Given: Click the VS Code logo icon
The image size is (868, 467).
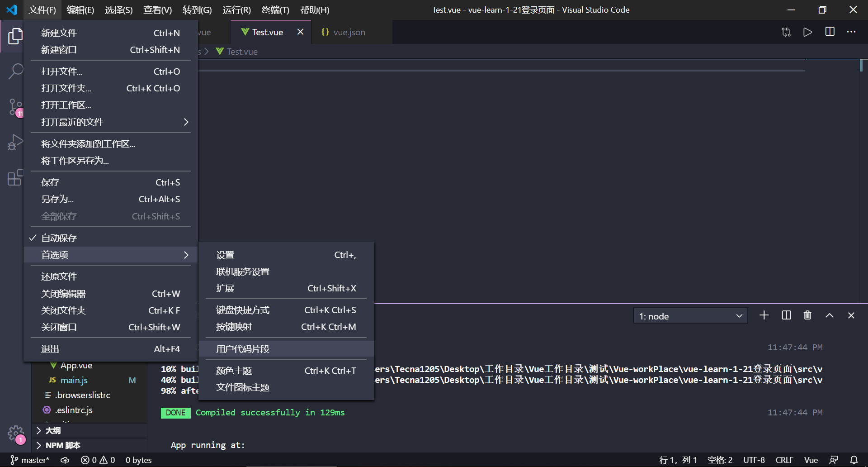Looking at the screenshot, I should point(12,10).
